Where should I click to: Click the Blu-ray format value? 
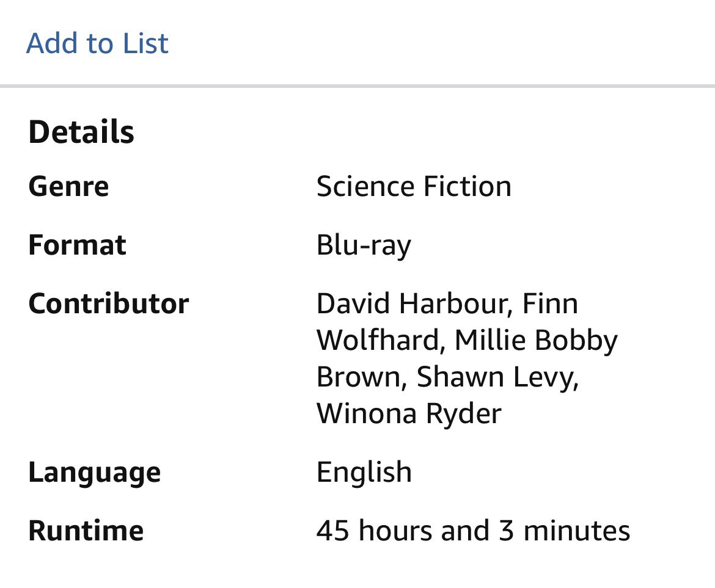click(364, 246)
